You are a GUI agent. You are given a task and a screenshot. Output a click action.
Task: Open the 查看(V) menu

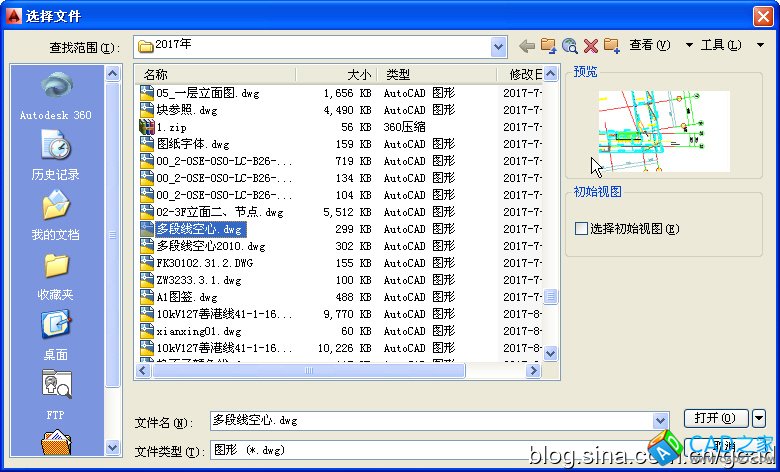click(x=655, y=45)
